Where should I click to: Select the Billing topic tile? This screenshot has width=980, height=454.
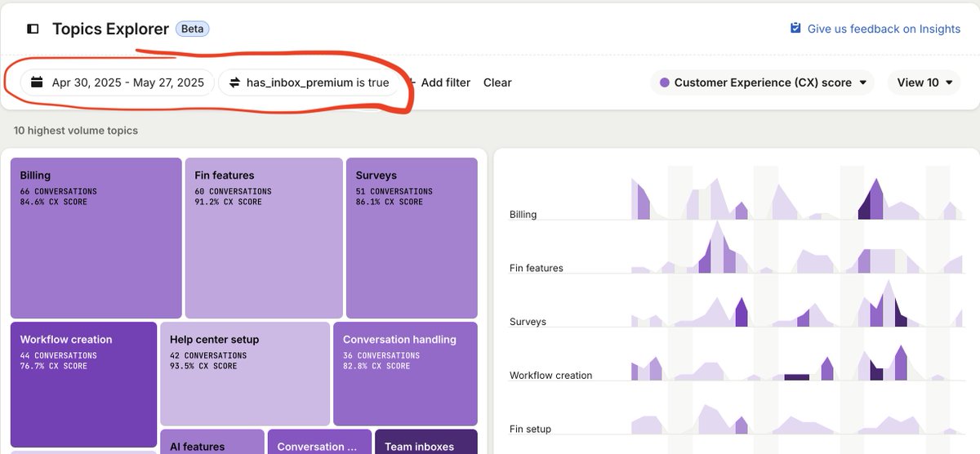96,238
